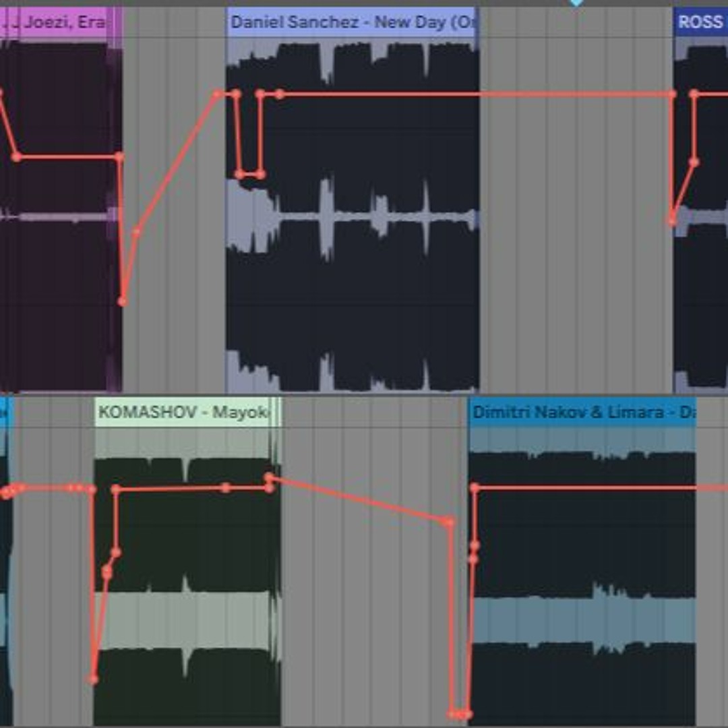The width and height of the screenshot is (728, 728).
Task: Click the Daniel Sanchez clip waveform
Action: 353,216
